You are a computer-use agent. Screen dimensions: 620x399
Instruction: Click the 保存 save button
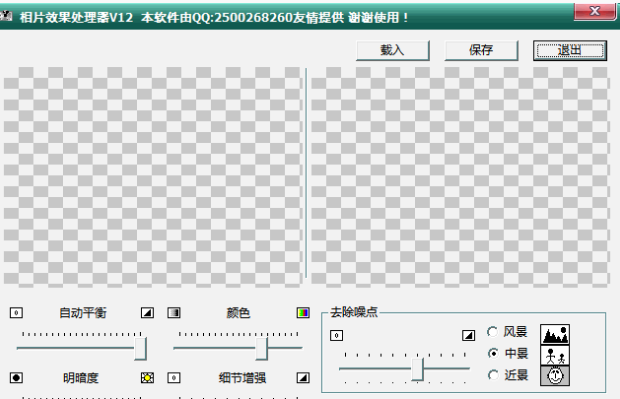[x=481, y=50]
